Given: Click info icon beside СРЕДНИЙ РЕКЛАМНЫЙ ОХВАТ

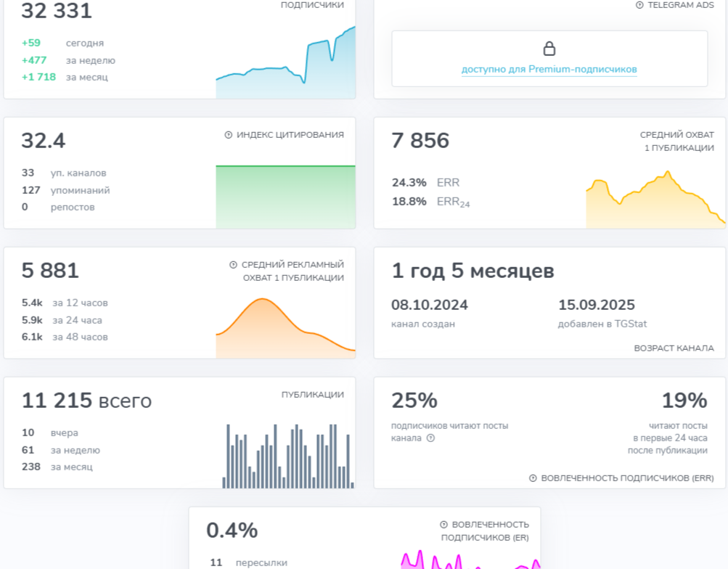Looking at the screenshot, I should [233, 265].
